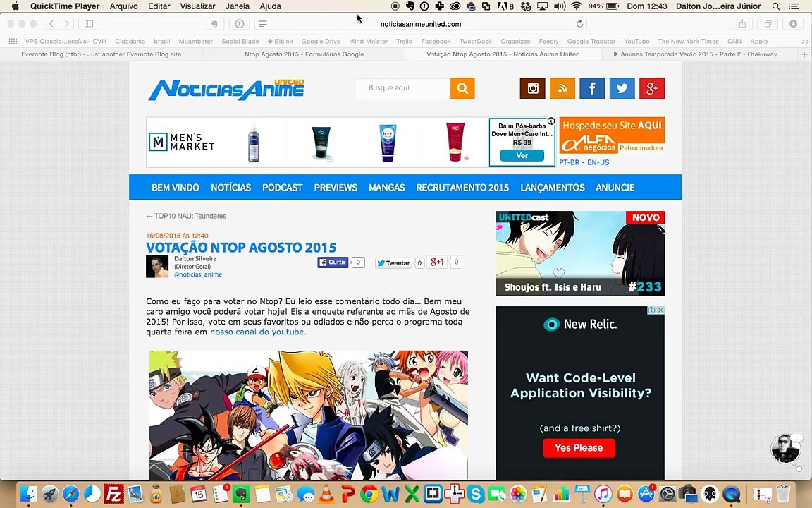This screenshot has width=812, height=508.
Task: Open Safari's downloads button
Action: (793, 24)
